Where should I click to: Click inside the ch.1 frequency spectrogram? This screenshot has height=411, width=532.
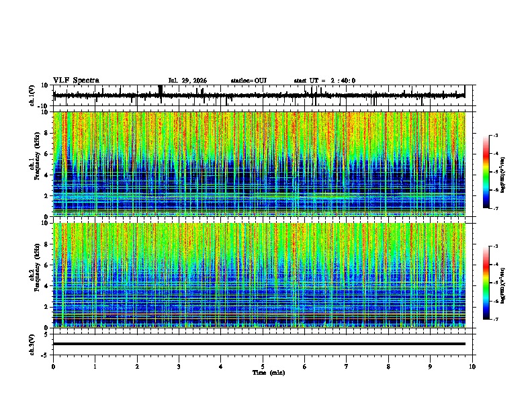coord(259,164)
